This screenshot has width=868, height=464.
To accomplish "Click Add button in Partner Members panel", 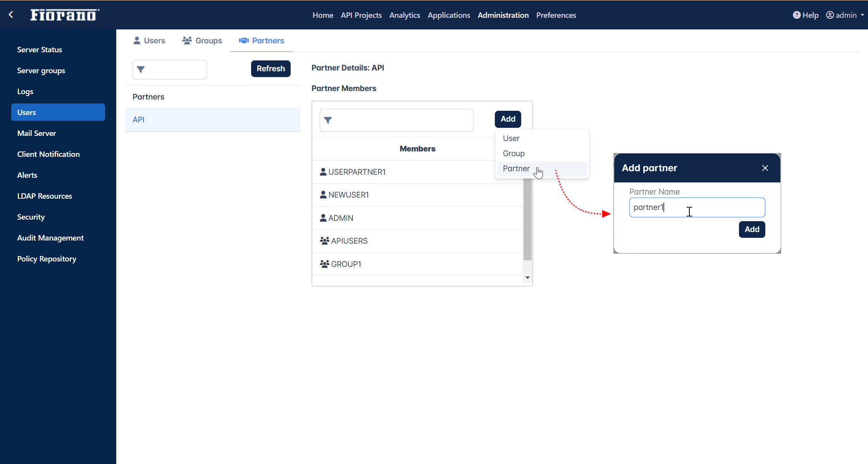I will 508,119.
